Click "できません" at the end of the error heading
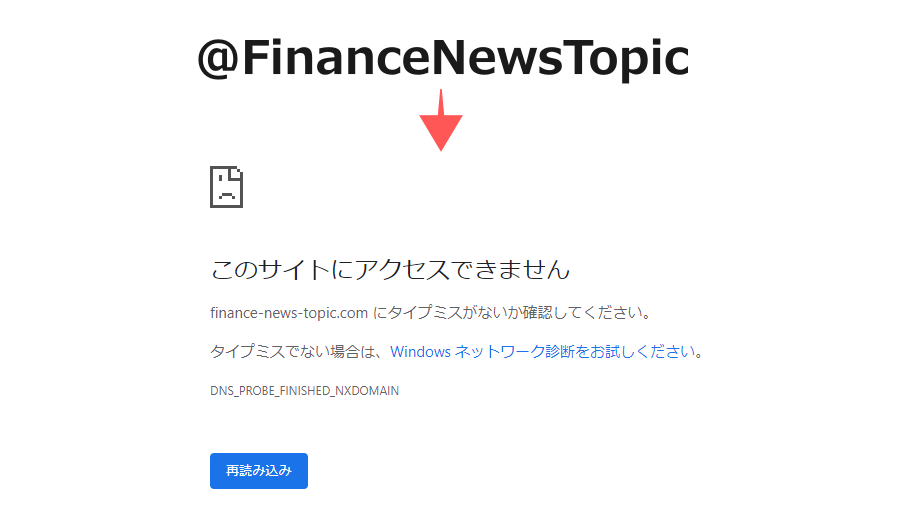The height and width of the screenshot is (508, 900). [510, 269]
